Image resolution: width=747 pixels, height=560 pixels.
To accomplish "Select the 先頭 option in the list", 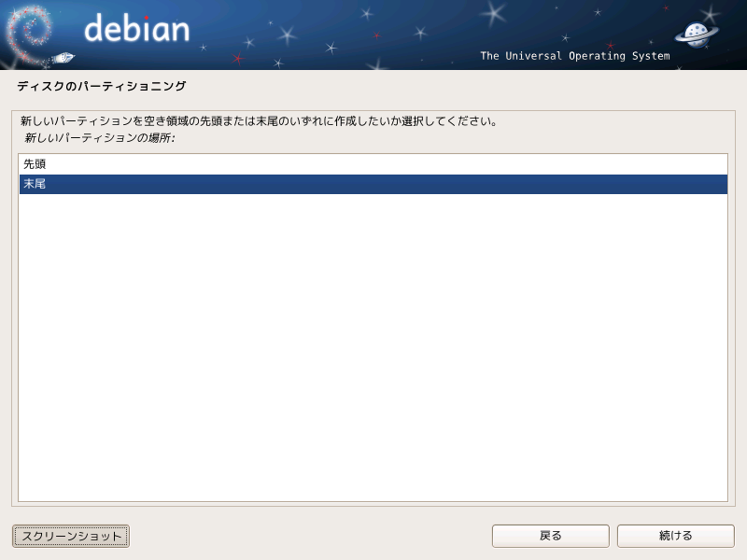I will 373,164.
